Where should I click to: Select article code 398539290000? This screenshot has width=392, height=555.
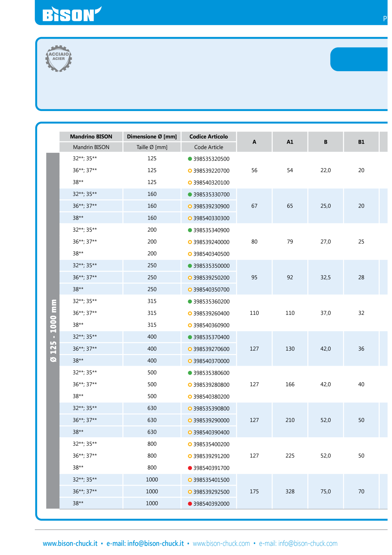click(211, 421)
